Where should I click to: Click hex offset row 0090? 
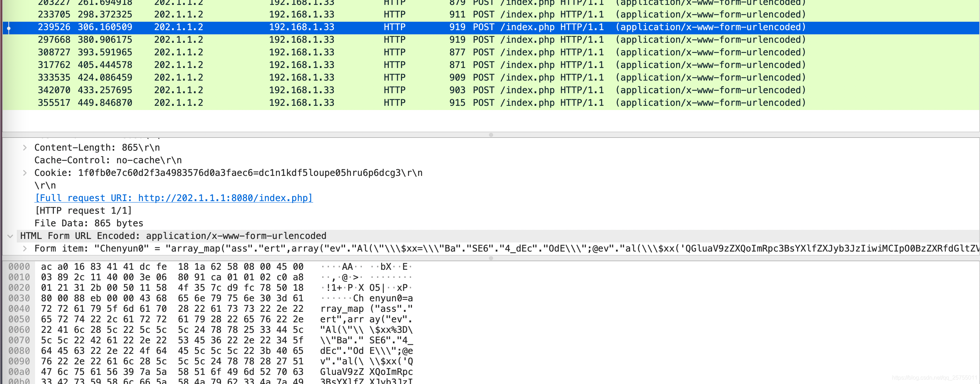[x=19, y=361]
